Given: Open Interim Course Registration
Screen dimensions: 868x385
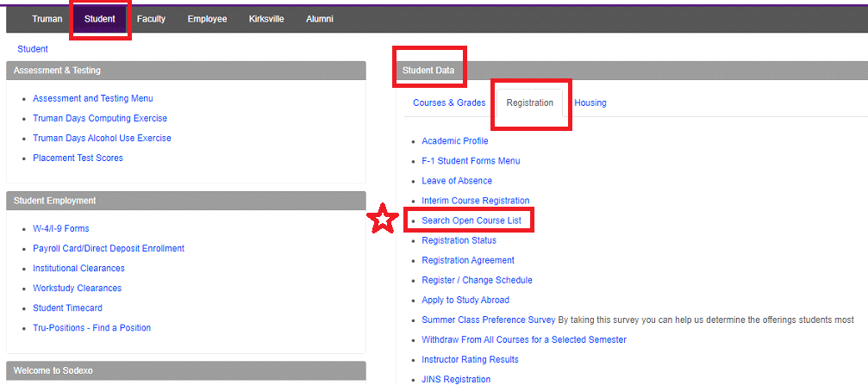Looking at the screenshot, I should point(476,201).
